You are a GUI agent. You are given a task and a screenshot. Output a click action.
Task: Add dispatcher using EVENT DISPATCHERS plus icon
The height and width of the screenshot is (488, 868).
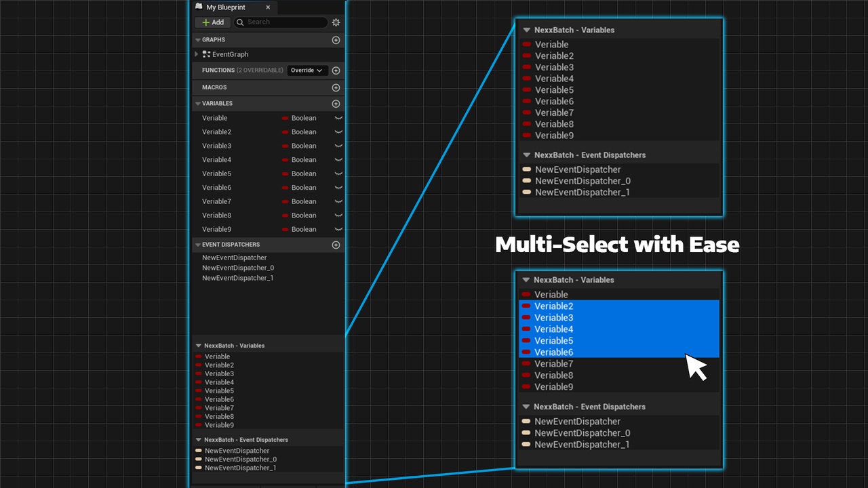coord(336,245)
